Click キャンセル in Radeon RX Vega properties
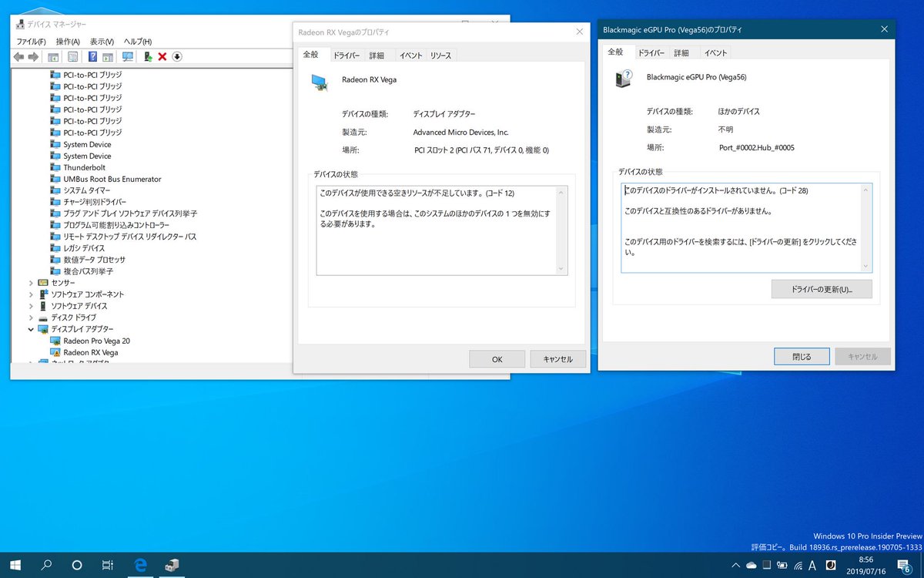924x578 pixels. [557, 359]
